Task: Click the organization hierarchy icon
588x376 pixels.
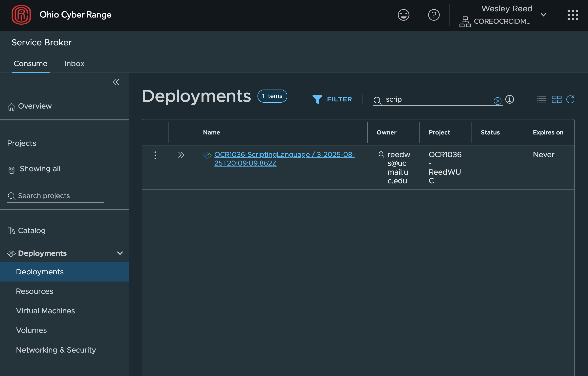Action: coord(465,22)
